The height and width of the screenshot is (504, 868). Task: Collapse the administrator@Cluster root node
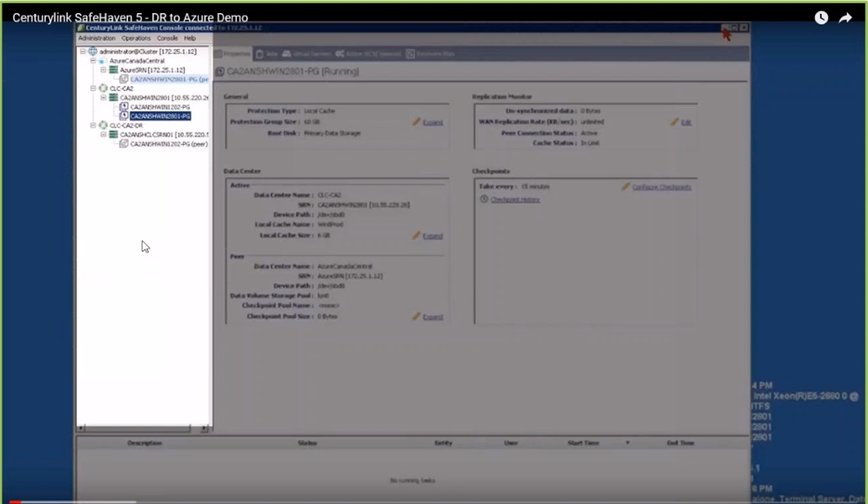click(83, 51)
